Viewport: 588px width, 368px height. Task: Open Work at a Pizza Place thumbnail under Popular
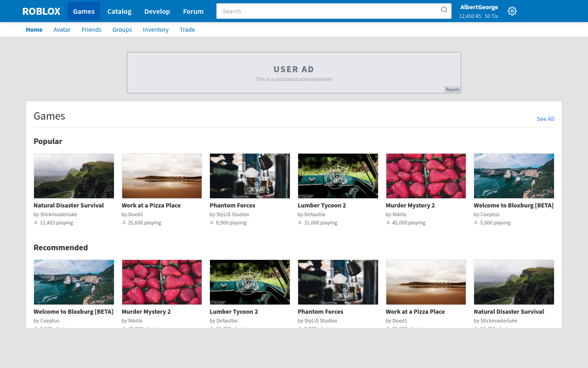tap(162, 176)
